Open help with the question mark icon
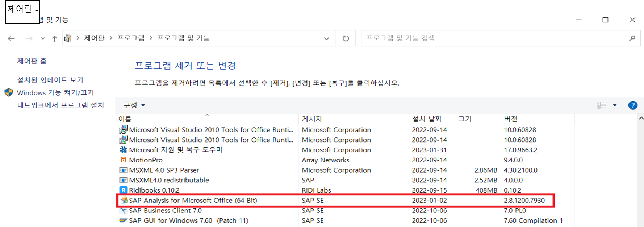Image resolution: width=644 pixels, height=227 pixels. tap(633, 105)
